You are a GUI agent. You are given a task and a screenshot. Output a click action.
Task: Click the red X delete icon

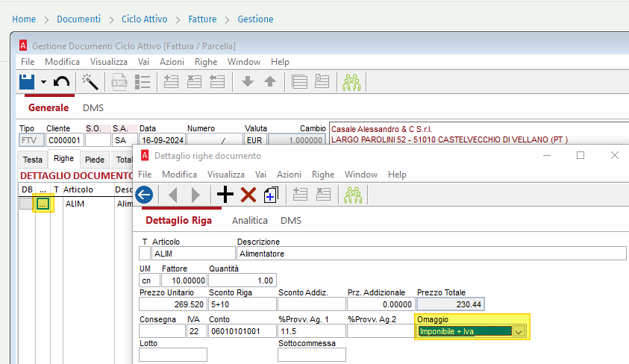(x=248, y=195)
